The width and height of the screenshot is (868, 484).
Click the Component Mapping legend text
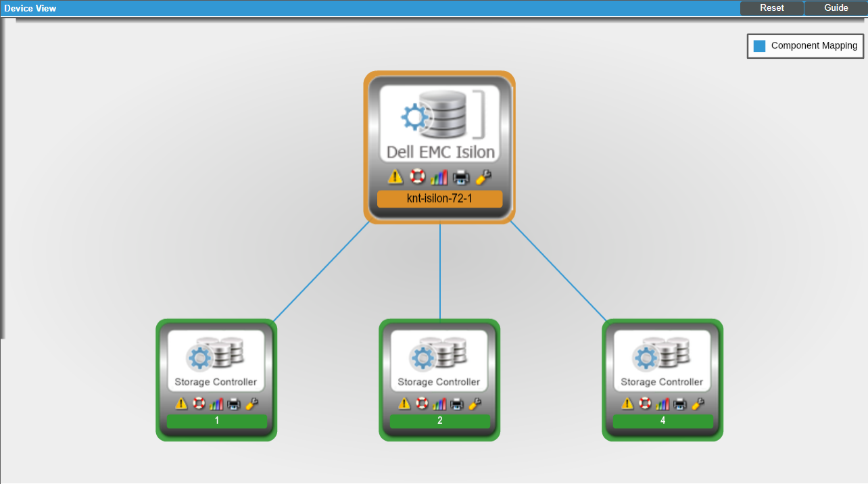coord(814,46)
